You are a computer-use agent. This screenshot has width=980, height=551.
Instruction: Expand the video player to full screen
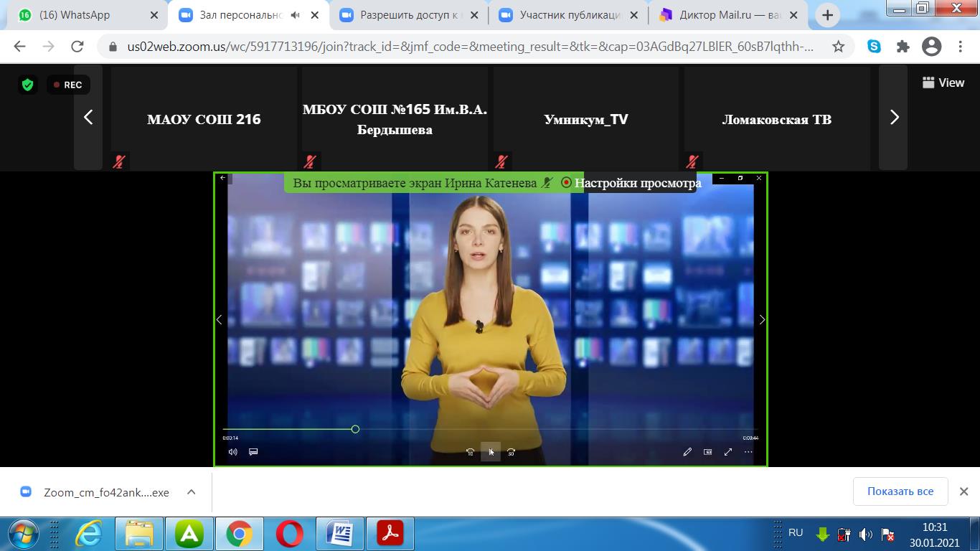pyautogui.click(x=728, y=452)
